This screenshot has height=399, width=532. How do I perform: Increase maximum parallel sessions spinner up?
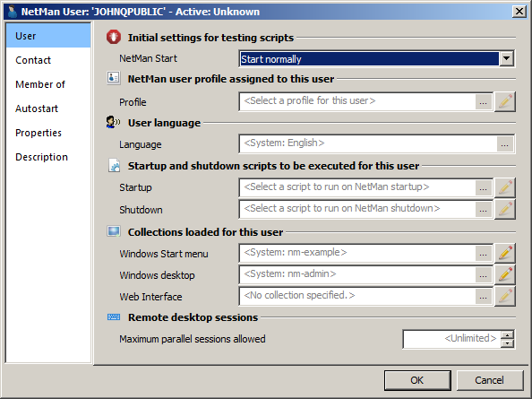[507, 334]
